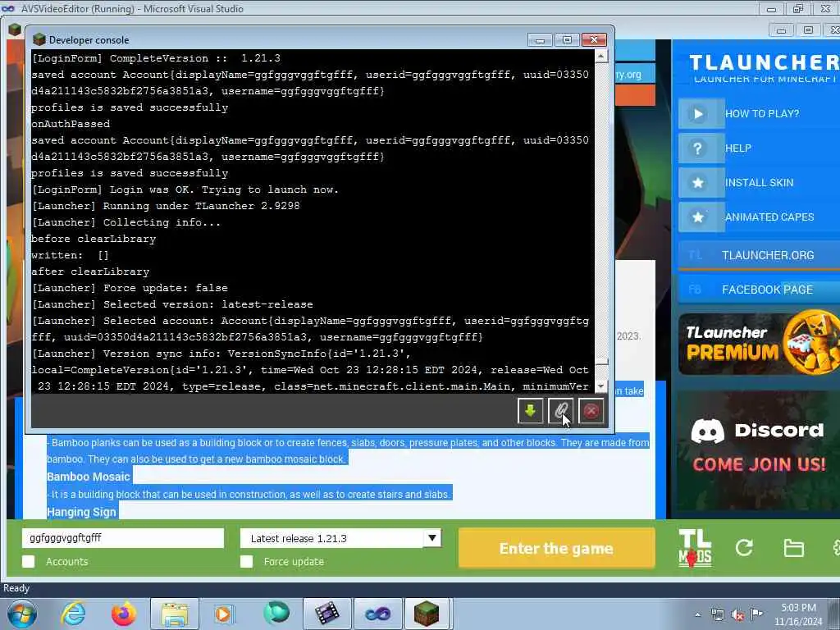The image size is (840, 630).
Task: Click the Help question mark icon
Action: tap(698, 148)
